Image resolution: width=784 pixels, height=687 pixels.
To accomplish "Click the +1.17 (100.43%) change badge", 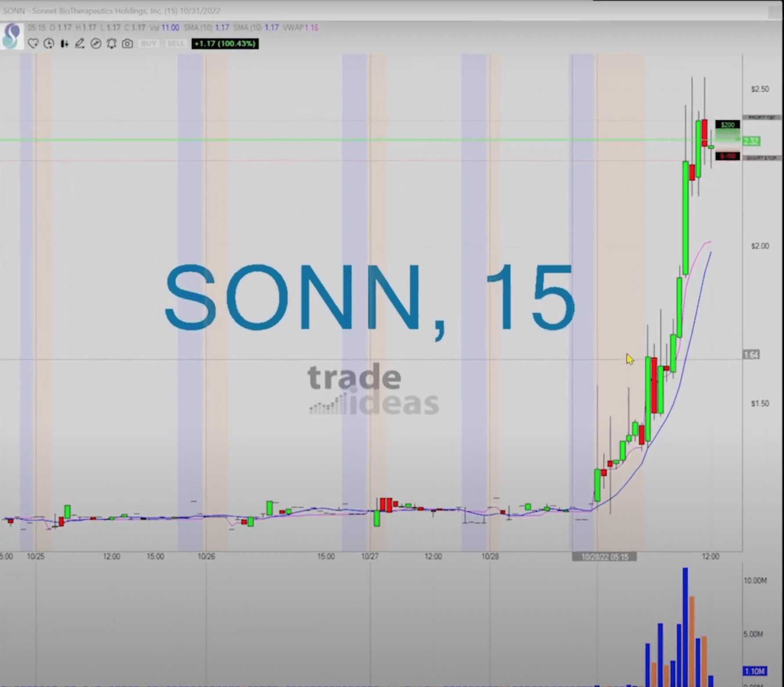I will (225, 43).
